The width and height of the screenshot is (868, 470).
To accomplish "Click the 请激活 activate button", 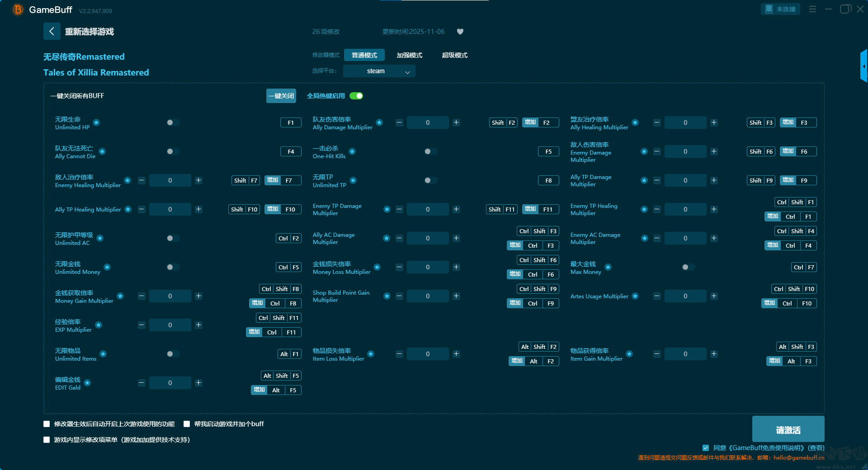I will pos(788,430).
